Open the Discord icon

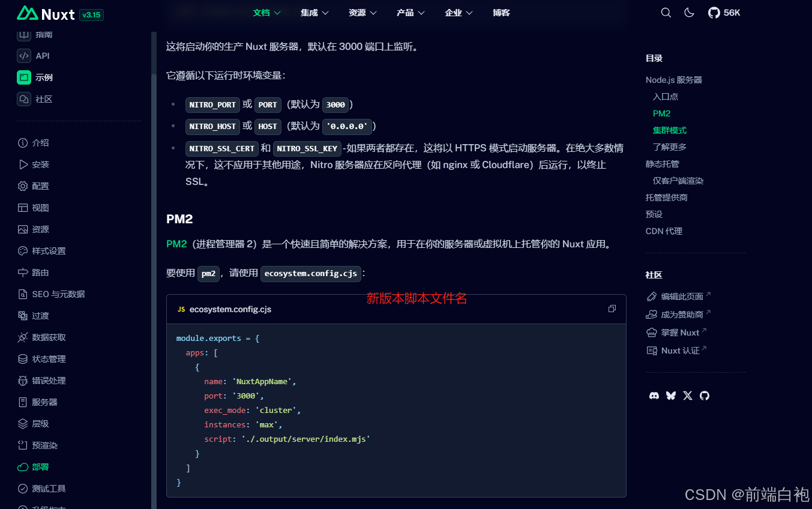[654, 396]
